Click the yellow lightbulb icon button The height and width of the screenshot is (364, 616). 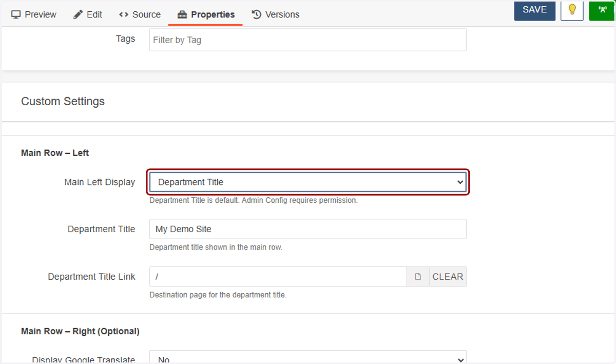pyautogui.click(x=572, y=10)
